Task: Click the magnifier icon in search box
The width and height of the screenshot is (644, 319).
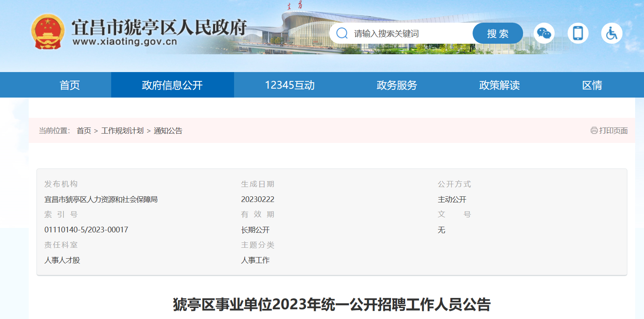Action: [342, 33]
